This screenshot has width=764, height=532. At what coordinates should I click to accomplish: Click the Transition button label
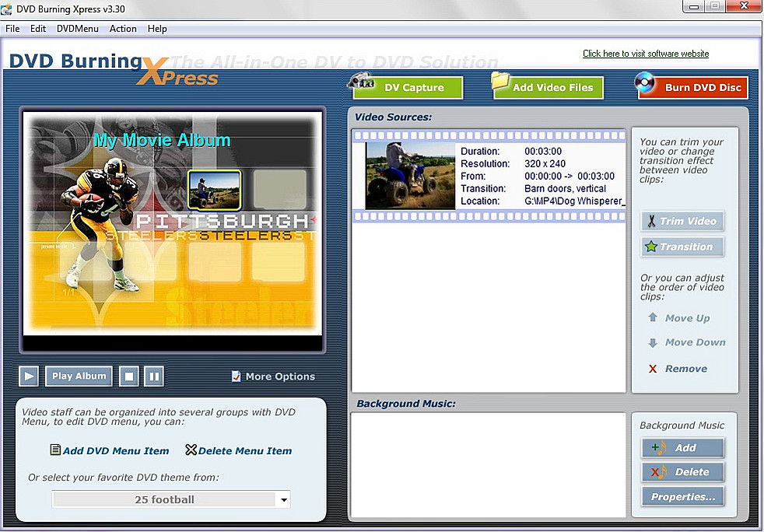click(686, 247)
